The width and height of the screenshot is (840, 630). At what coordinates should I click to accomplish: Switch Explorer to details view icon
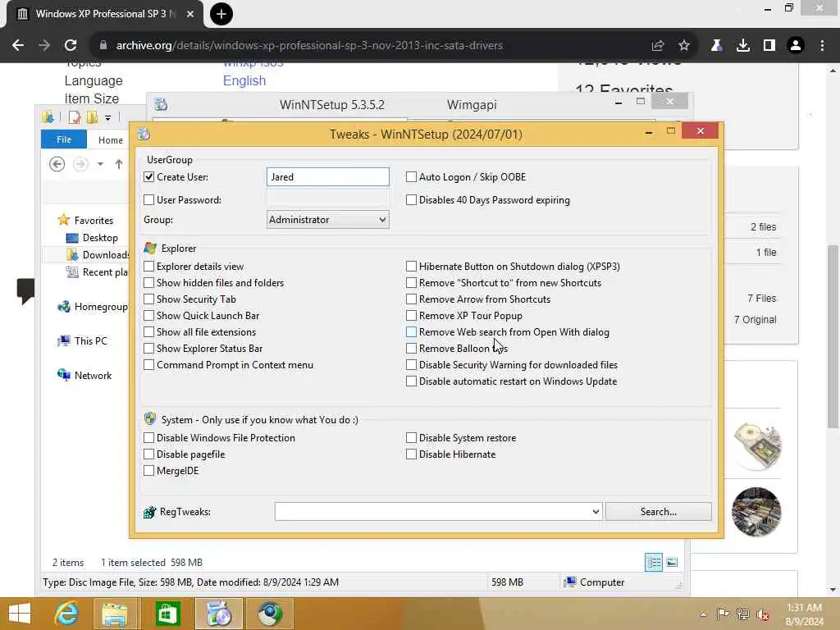click(654, 563)
